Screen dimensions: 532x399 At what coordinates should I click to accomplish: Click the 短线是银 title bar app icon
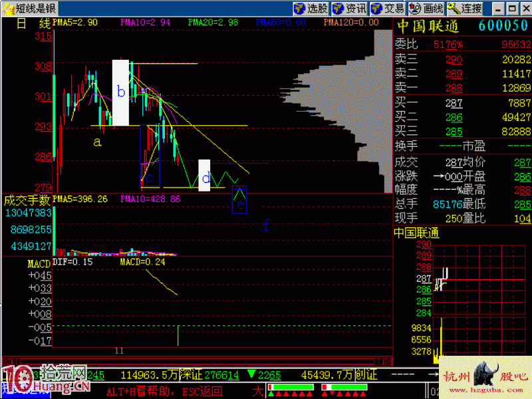pyautogui.click(x=9, y=9)
